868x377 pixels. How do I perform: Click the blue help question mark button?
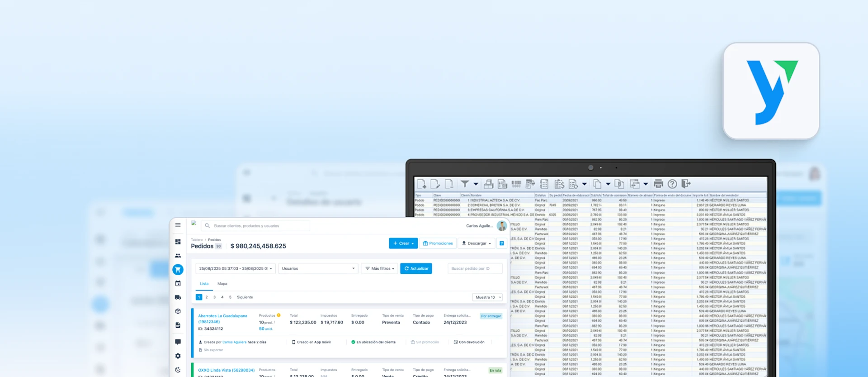pos(501,243)
